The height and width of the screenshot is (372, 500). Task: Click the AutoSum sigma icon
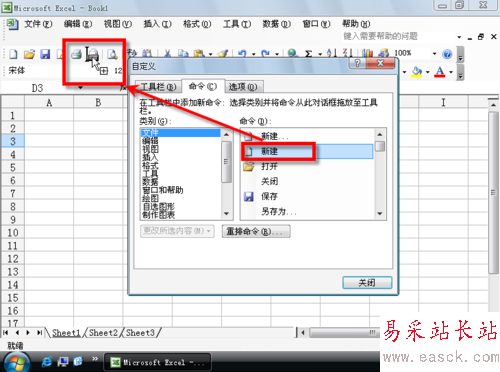pos(309,53)
